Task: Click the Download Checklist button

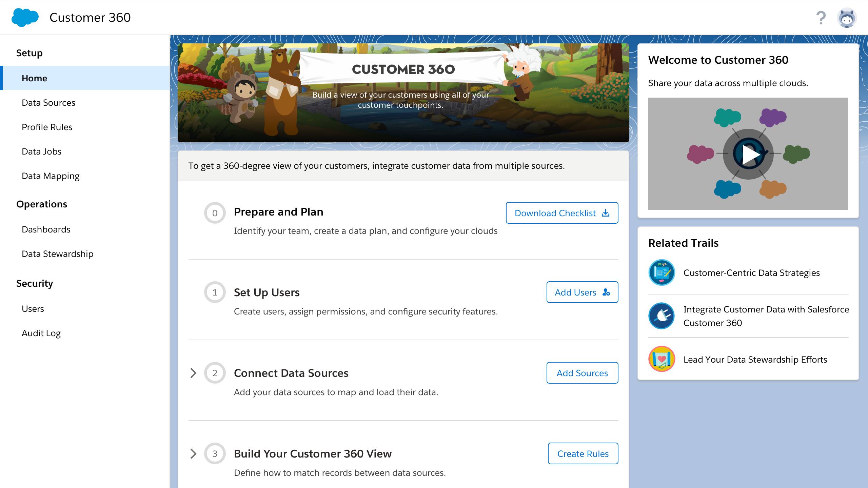Action: (562, 213)
